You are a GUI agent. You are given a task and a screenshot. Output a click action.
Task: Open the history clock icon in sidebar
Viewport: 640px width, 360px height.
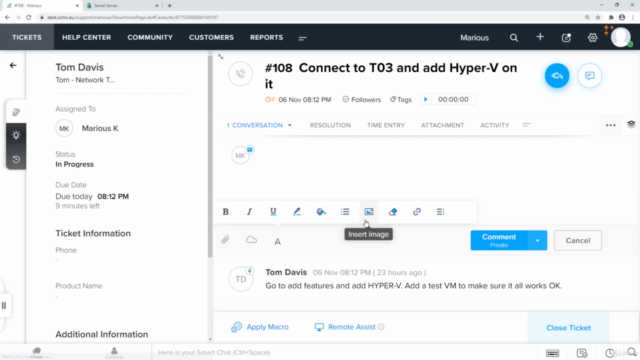click(x=16, y=159)
